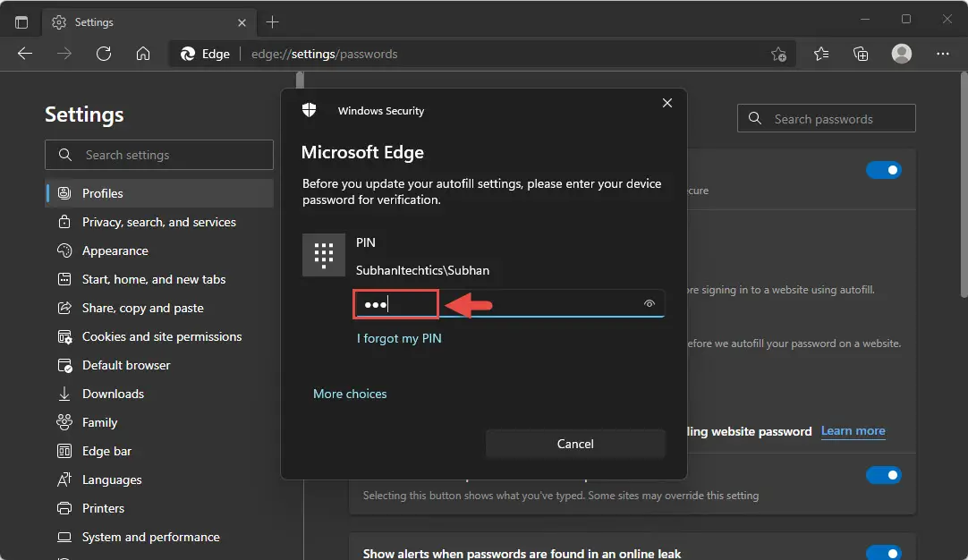Click the Printers sidebar icon
The height and width of the screenshot is (560, 968).
(64, 508)
